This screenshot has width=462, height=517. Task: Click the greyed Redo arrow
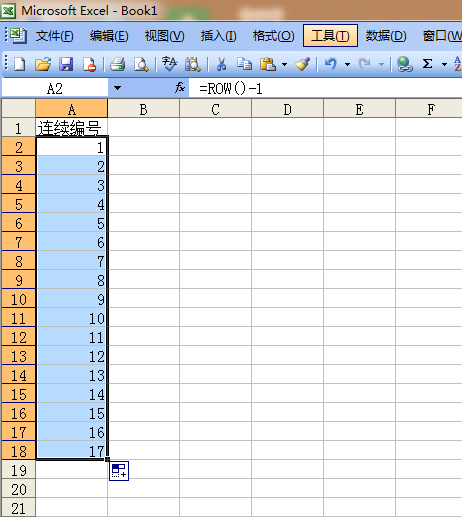365,64
